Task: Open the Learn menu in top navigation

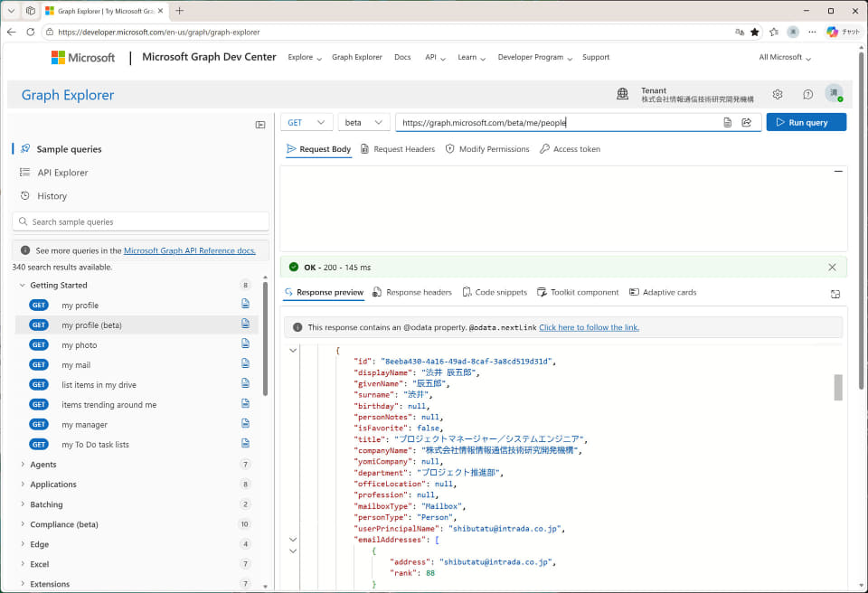Action: click(x=471, y=57)
